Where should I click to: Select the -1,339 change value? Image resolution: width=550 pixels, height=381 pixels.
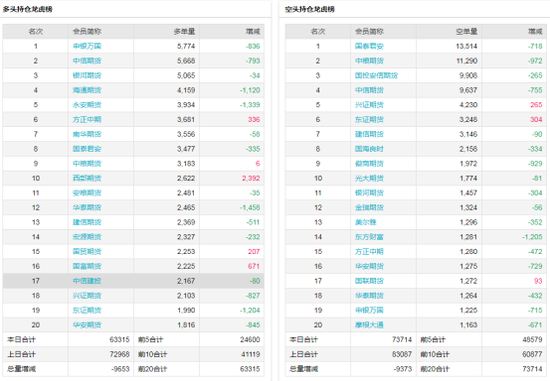[250, 105]
